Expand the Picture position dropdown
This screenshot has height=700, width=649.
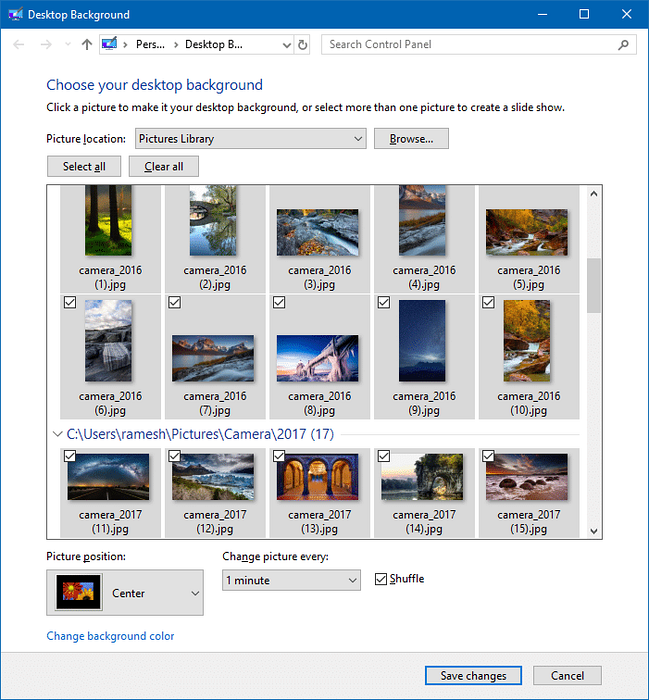[x=194, y=593]
